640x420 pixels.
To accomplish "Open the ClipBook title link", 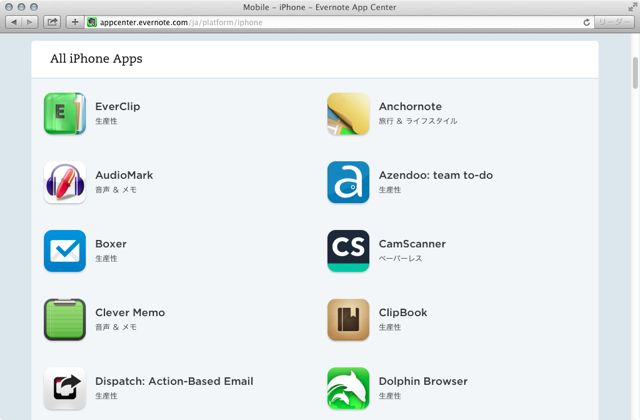I will pyautogui.click(x=403, y=313).
